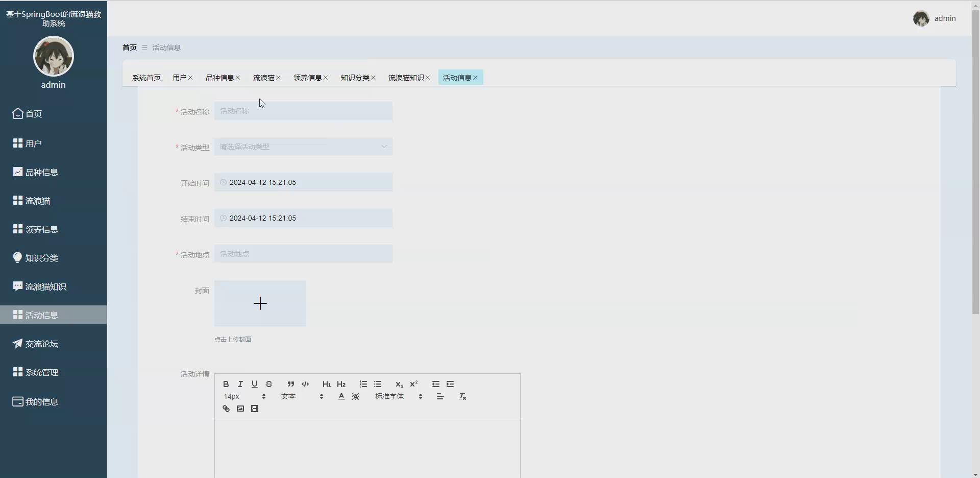Screen dimensions: 980x478
Task: Close the 知识分类 tab
Action: 373,78
